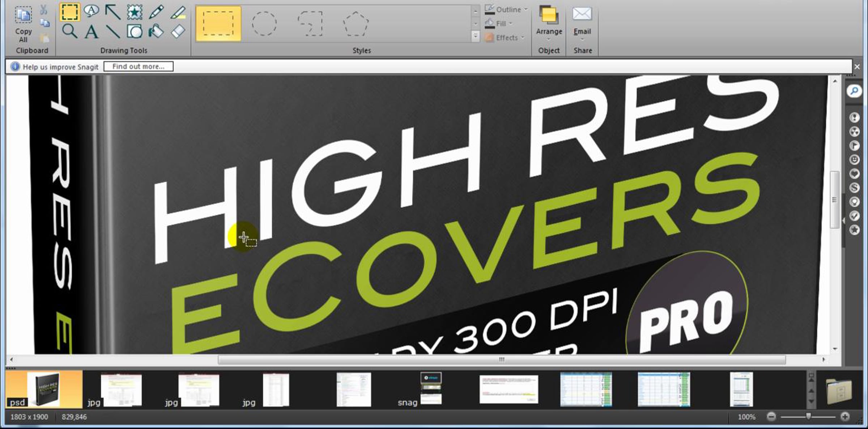Image resolution: width=868 pixels, height=429 pixels.
Task: Click the Find out more button
Action: coord(138,67)
